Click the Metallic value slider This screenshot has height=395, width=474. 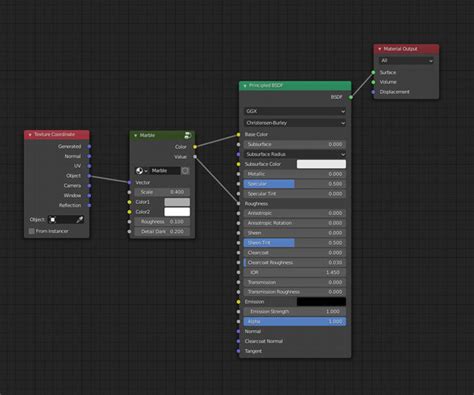295,174
